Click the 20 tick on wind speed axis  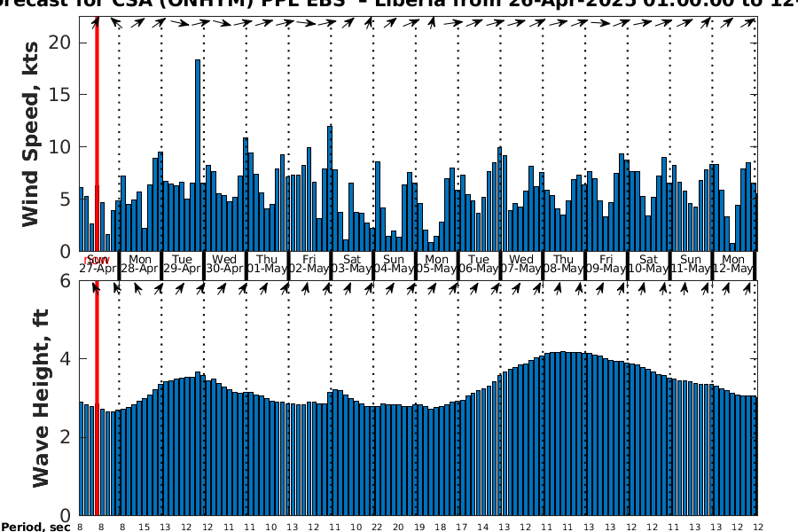click(59, 43)
